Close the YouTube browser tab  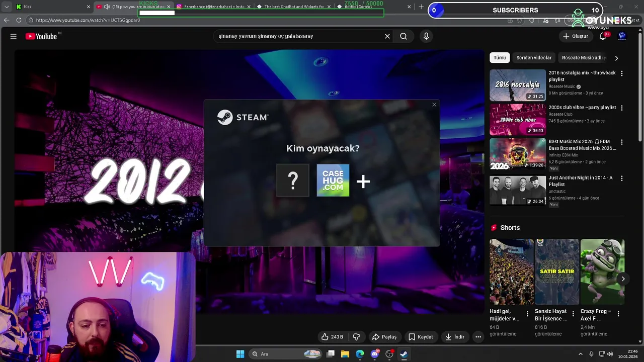[x=169, y=7]
